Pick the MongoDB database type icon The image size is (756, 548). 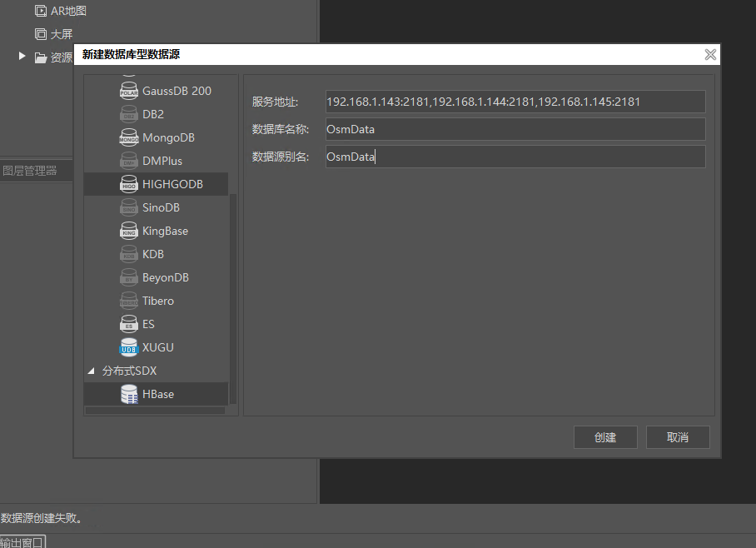click(x=128, y=137)
